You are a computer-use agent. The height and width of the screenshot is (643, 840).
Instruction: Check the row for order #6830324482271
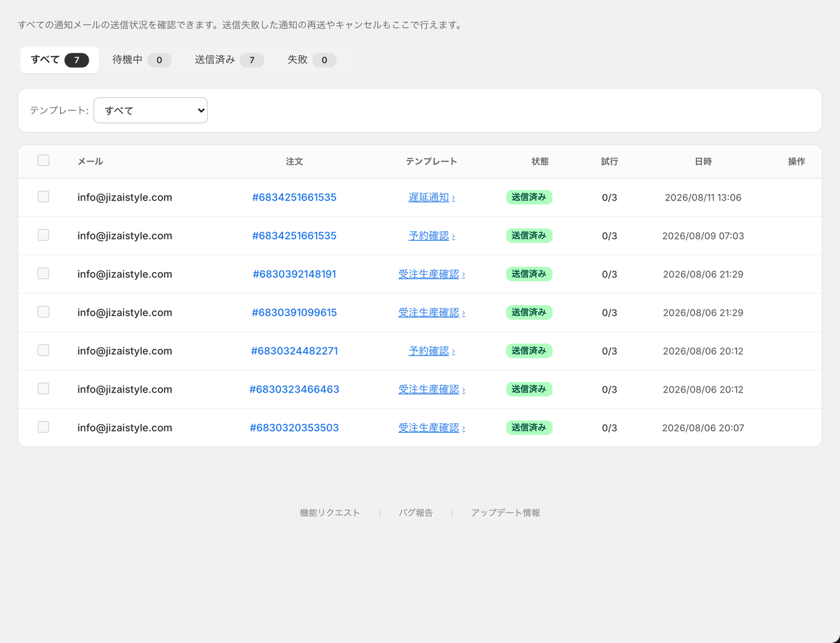tap(43, 350)
